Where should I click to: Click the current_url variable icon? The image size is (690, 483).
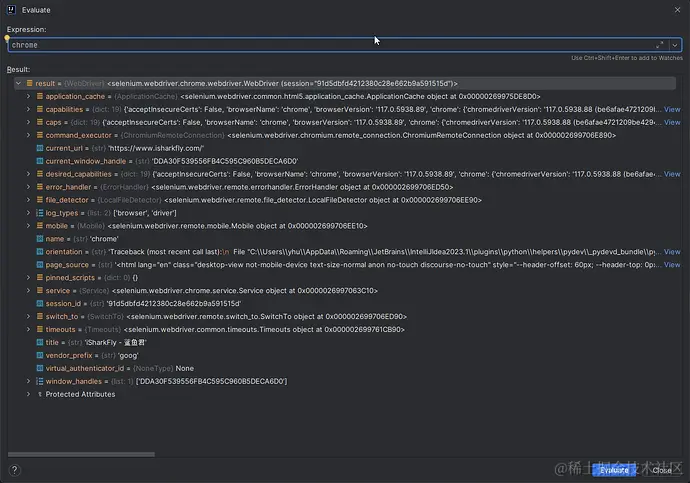click(x=40, y=148)
